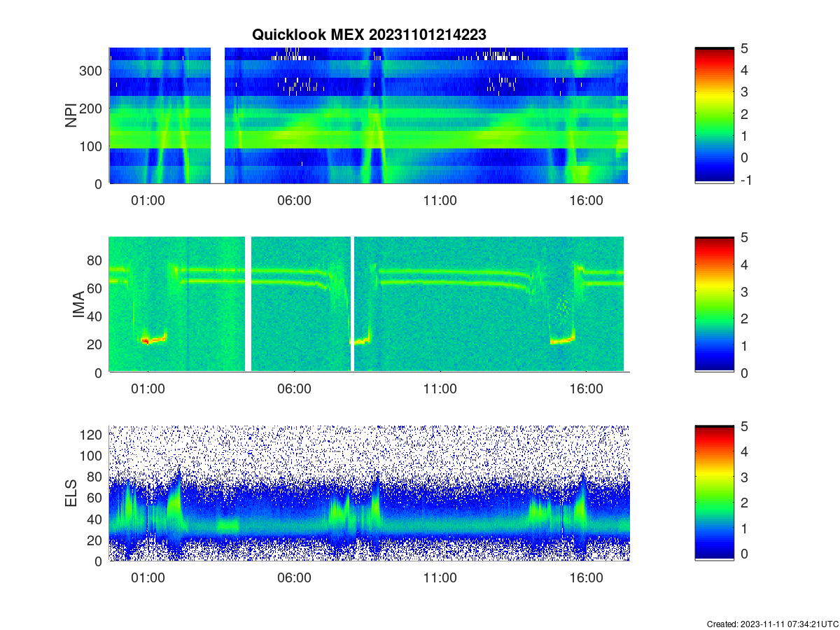The width and height of the screenshot is (840, 630).
Task: Click the NPI plot's colorbar
Action: (715, 115)
